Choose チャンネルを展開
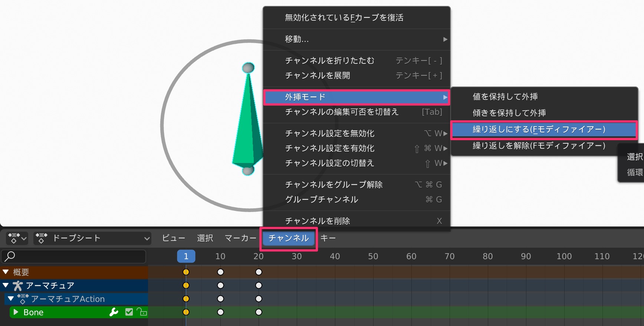This screenshot has height=326, width=644. coord(356,76)
